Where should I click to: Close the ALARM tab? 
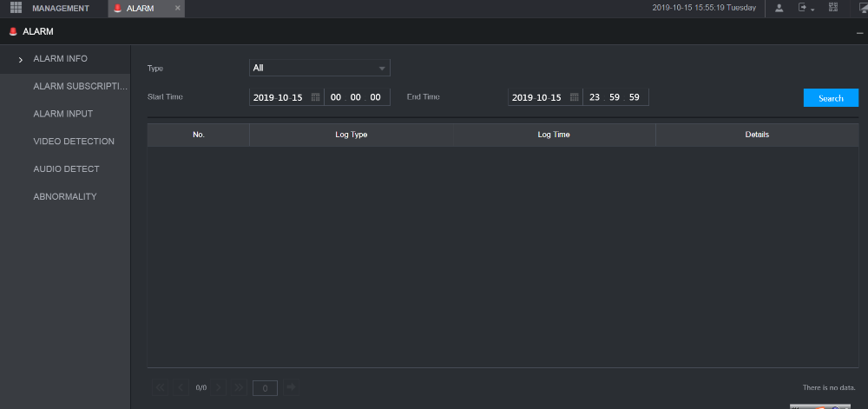click(178, 9)
